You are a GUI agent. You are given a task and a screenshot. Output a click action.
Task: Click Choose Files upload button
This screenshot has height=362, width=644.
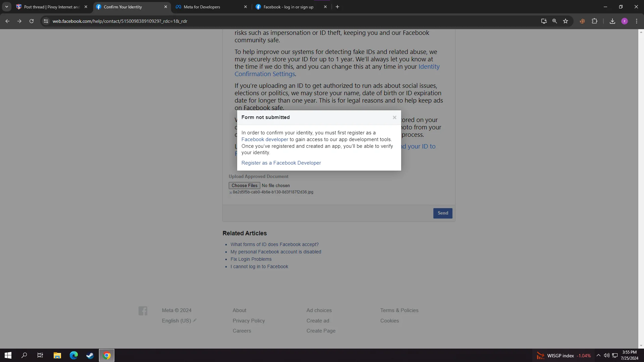pos(244,185)
